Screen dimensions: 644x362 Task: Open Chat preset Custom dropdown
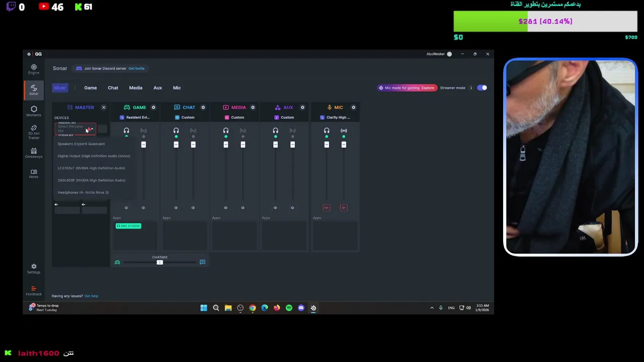tap(185, 117)
